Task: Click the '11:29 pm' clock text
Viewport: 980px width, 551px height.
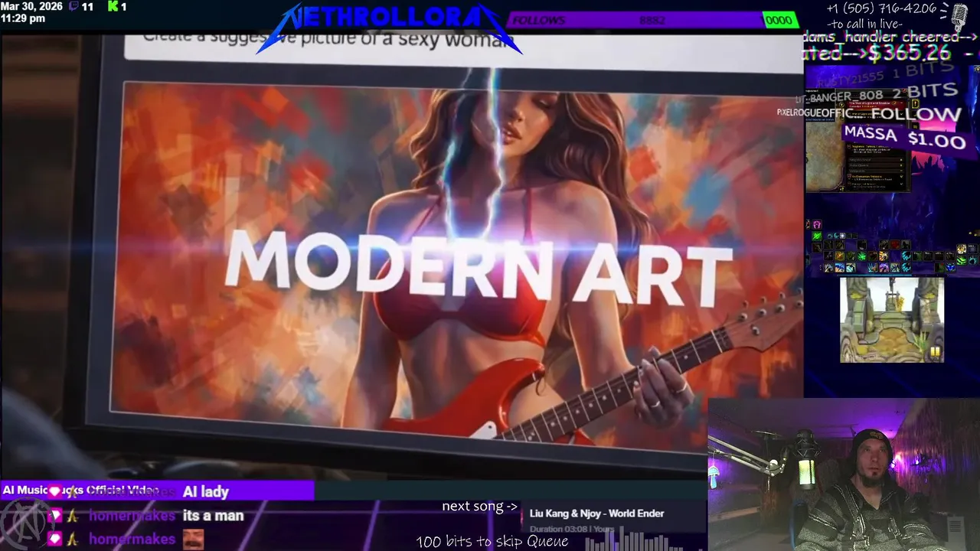Action: (x=23, y=18)
